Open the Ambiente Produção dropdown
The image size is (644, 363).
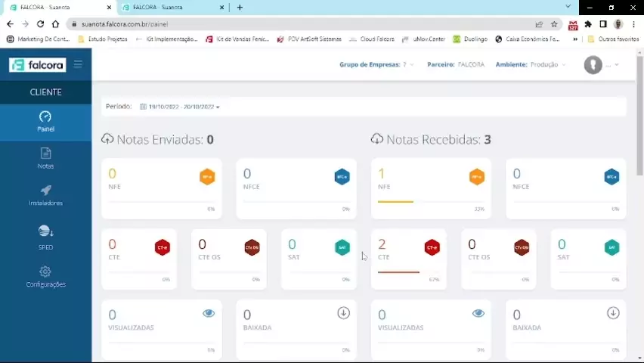tap(531, 65)
